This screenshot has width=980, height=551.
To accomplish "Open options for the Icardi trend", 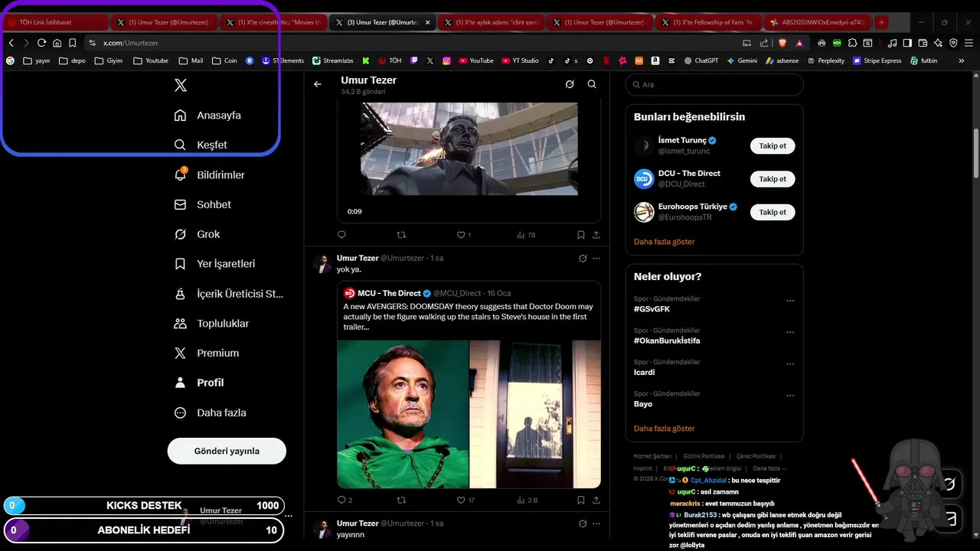I will (x=790, y=364).
